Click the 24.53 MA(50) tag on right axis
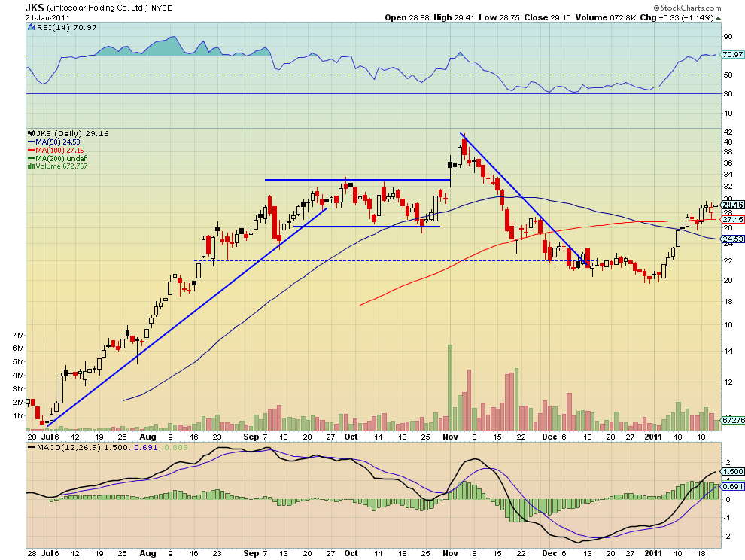 click(733, 239)
